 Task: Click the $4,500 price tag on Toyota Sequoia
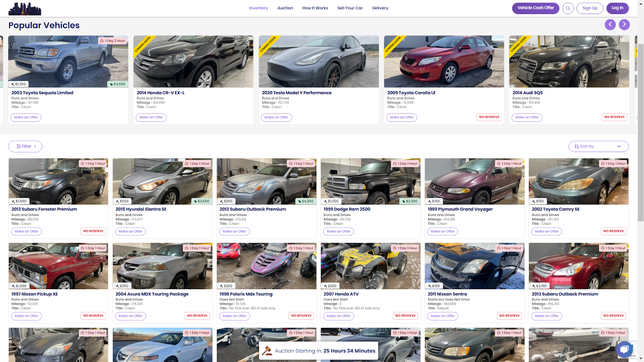point(118,84)
